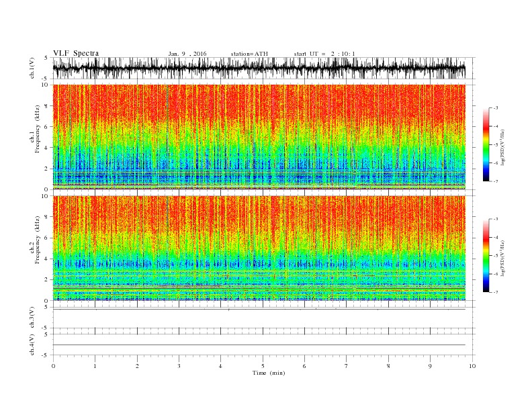Viewport: 532px width, 411px height.
Task: Click the "6" kHz tick on ch.2 frequency axis
Action: 48,238
